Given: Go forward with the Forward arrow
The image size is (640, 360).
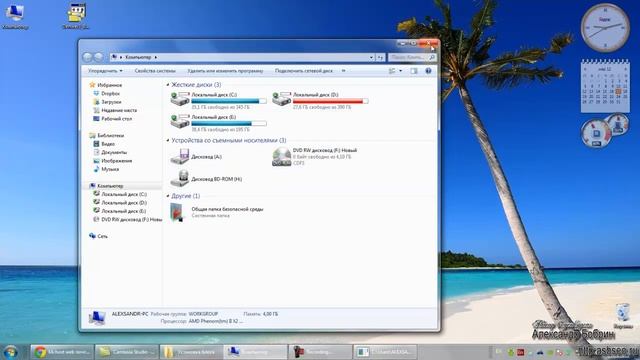Looking at the screenshot, I should pos(98,57).
